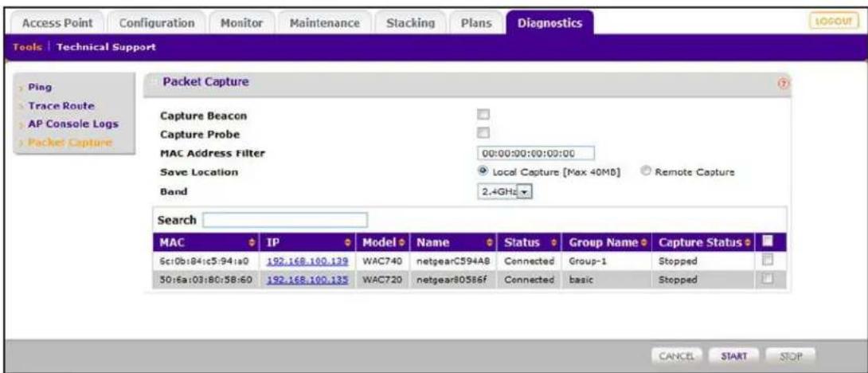Image resolution: width=868 pixels, height=373 pixels.
Task: Switch to the Stacking tab
Action: (410, 23)
